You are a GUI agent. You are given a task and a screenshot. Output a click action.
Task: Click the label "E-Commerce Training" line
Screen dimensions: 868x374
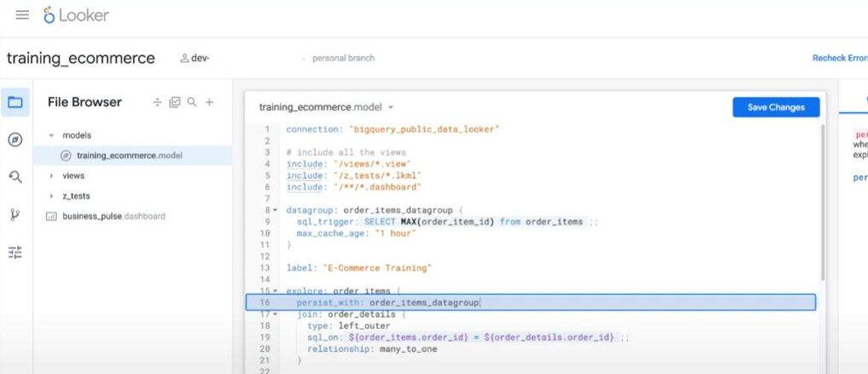click(359, 269)
